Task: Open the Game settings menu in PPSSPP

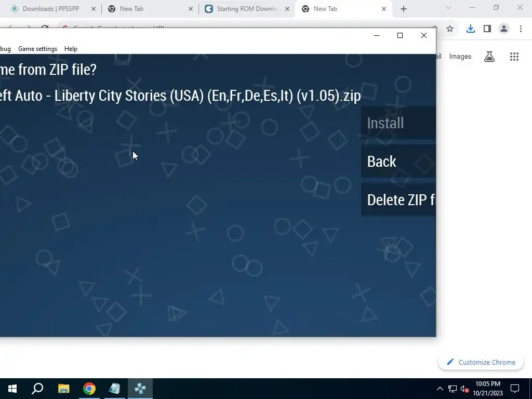Action: 37,49
